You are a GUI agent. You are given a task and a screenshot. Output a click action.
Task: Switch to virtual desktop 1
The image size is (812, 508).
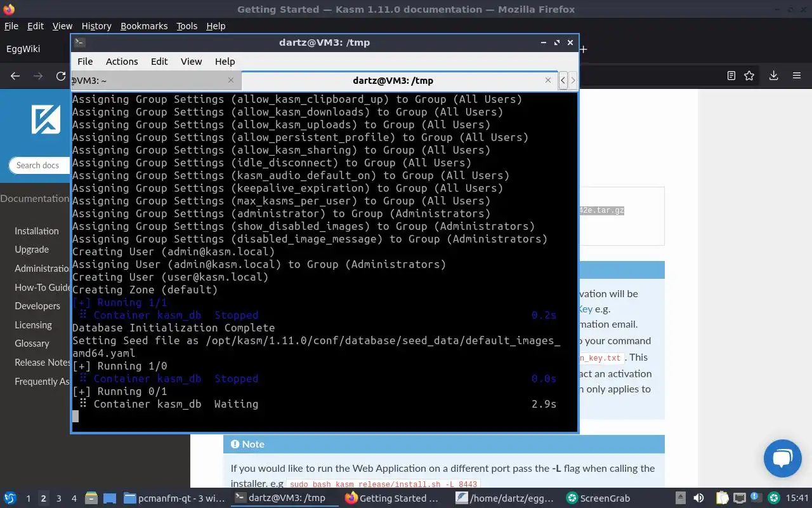28,498
